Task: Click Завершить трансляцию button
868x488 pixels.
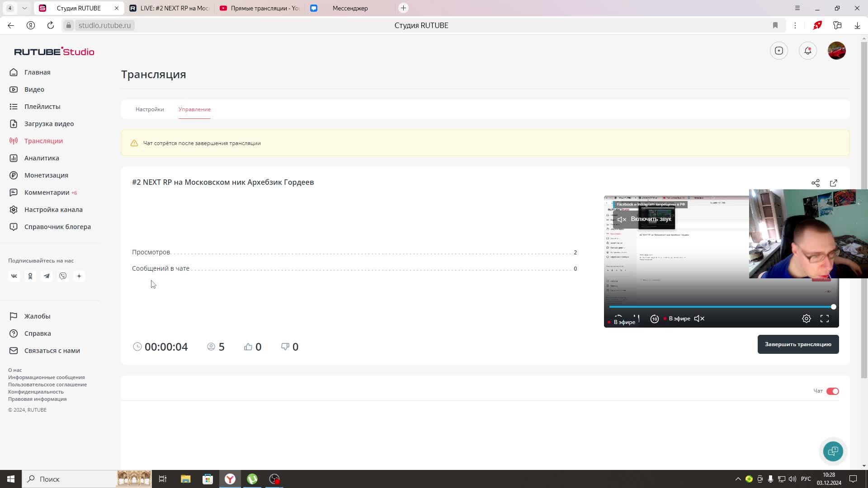Action: click(798, 344)
